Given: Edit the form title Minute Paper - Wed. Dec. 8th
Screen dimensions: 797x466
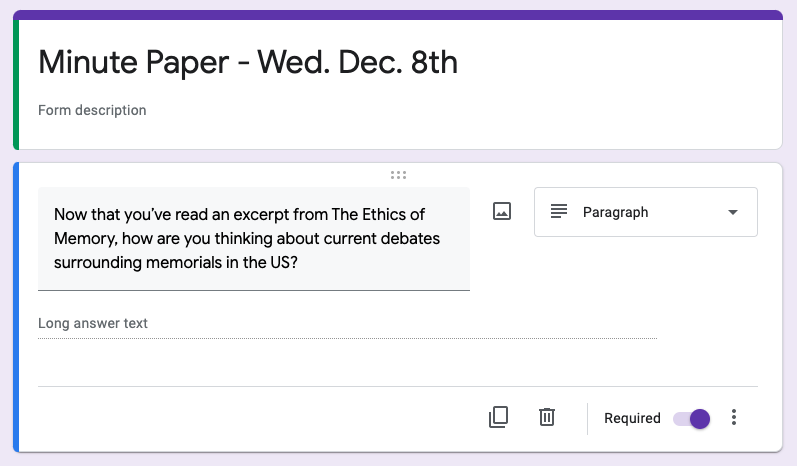Looking at the screenshot, I should pos(248,62).
